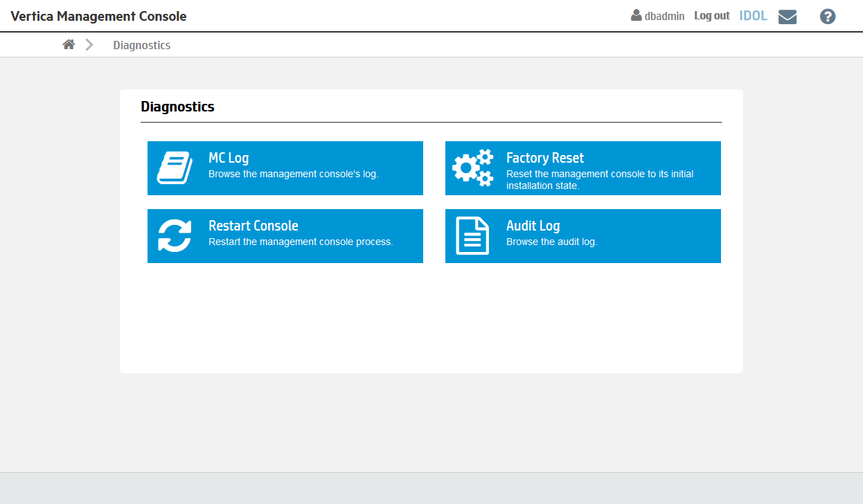Open the IDOL link in the header
This screenshot has height=504, width=863.
753,16
